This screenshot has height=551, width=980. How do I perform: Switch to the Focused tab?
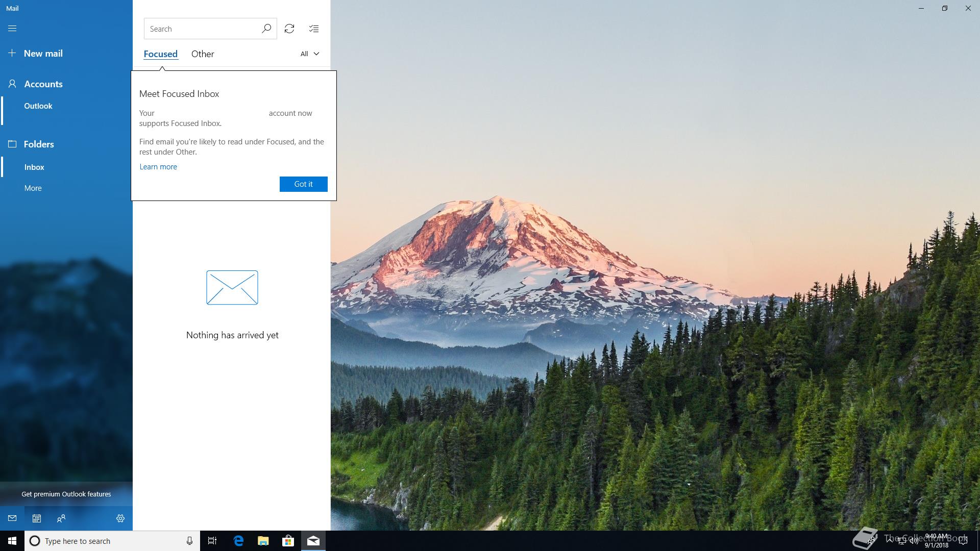160,54
